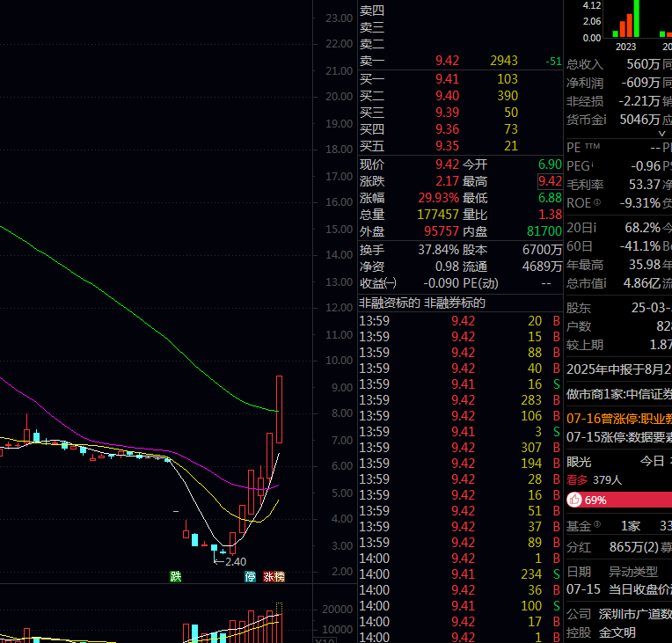Click the 内盘 value 81700

pyautogui.click(x=544, y=231)
